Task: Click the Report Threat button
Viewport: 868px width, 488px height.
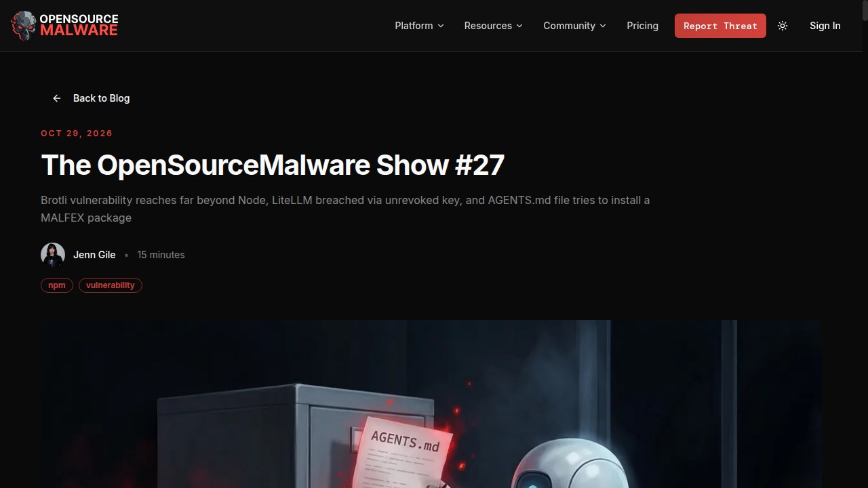Action: click(x=720, y=26)
